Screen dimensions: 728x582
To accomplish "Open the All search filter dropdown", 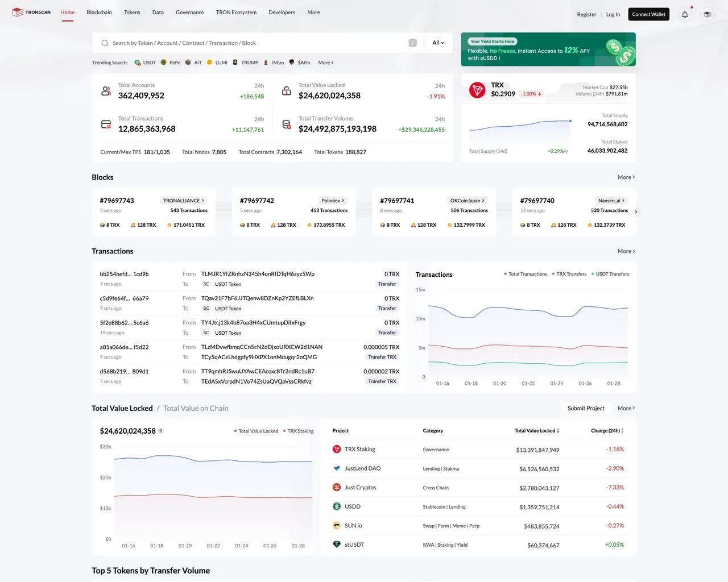I will (x=438, y=43).
